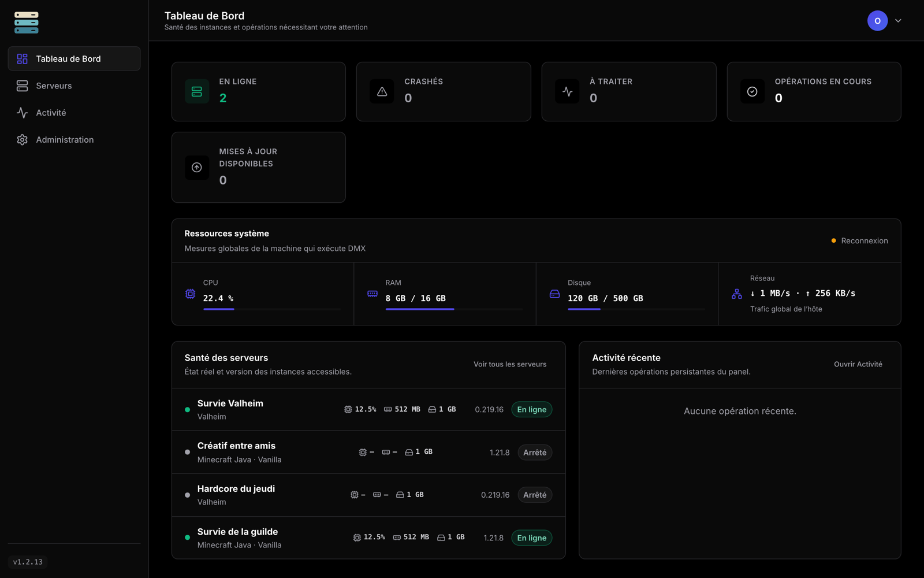Click the Opérations en cours check icon
Image resolution: width=924 pixels, height=578 pixels.
[752, 91]
